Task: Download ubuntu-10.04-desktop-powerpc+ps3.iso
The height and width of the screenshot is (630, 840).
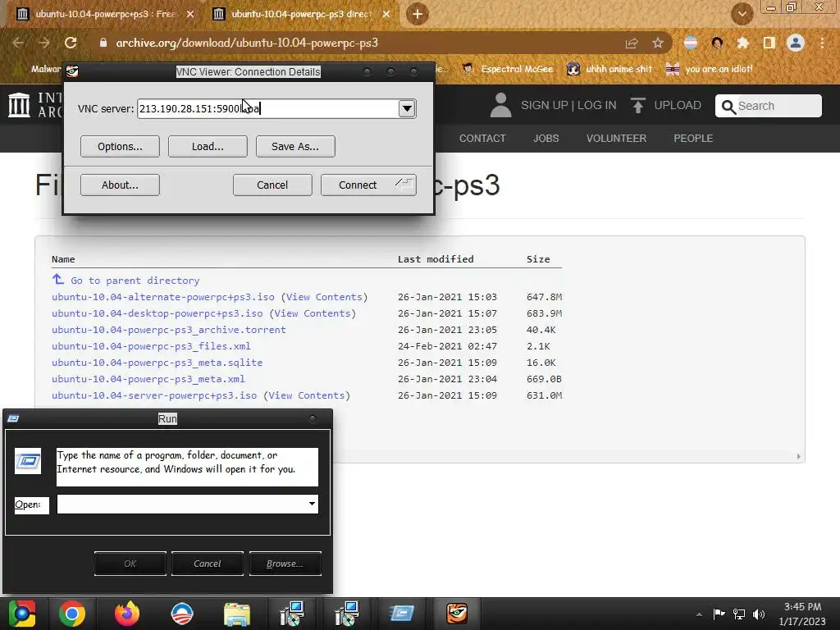Action: click(157, 313)
